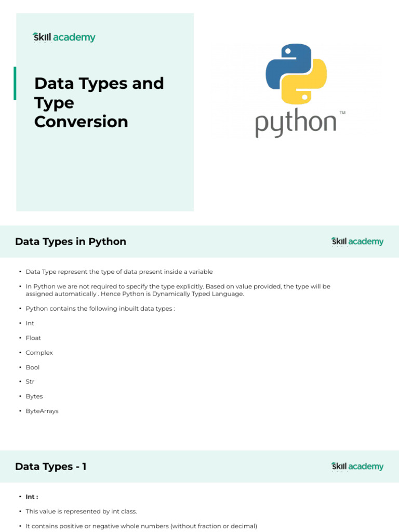Select the Bytes bullet item
Viewport: 399px width, 532px height.
34,396
